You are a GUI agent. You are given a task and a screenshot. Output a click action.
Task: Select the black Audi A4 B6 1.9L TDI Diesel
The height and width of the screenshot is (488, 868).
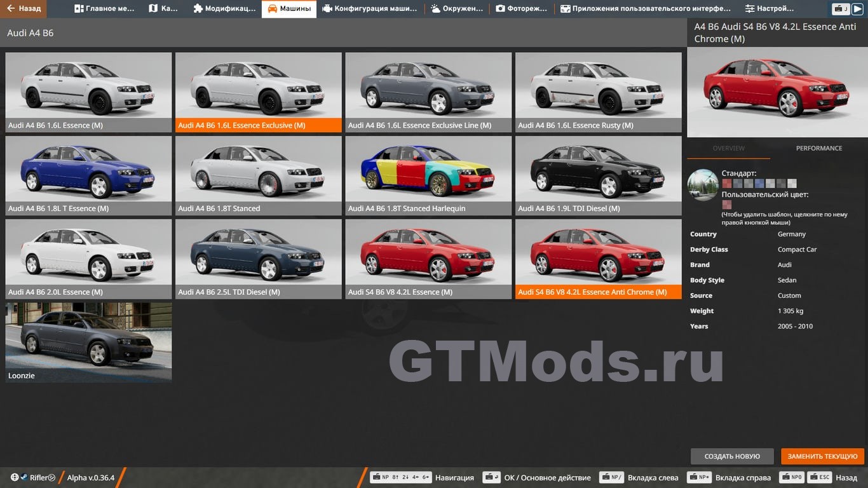click(599, 175)
